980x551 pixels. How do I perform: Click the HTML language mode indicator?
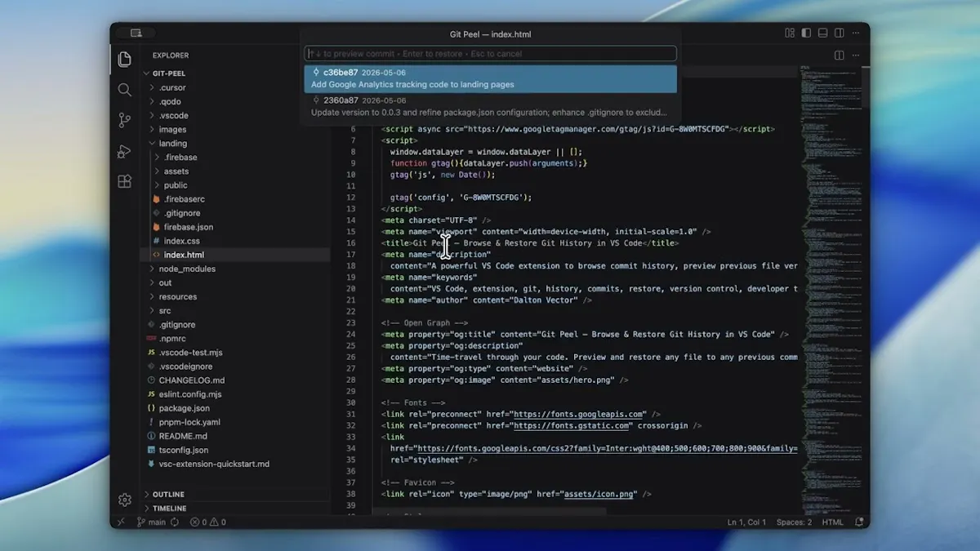(832, 522)
